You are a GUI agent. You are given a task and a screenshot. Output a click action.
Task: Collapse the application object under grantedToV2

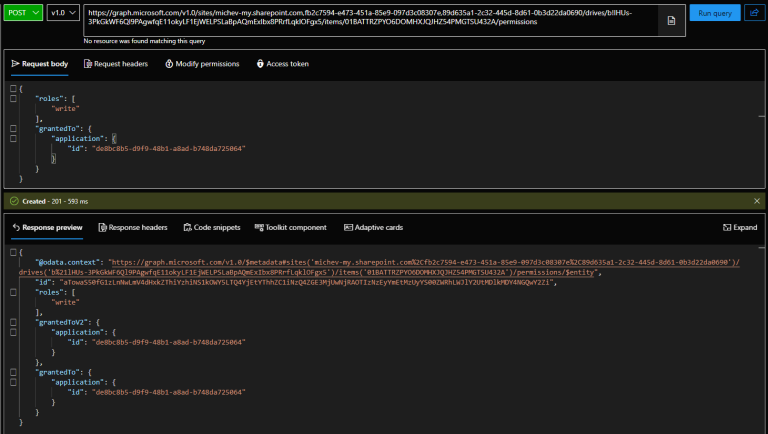(x=13, y=332)
